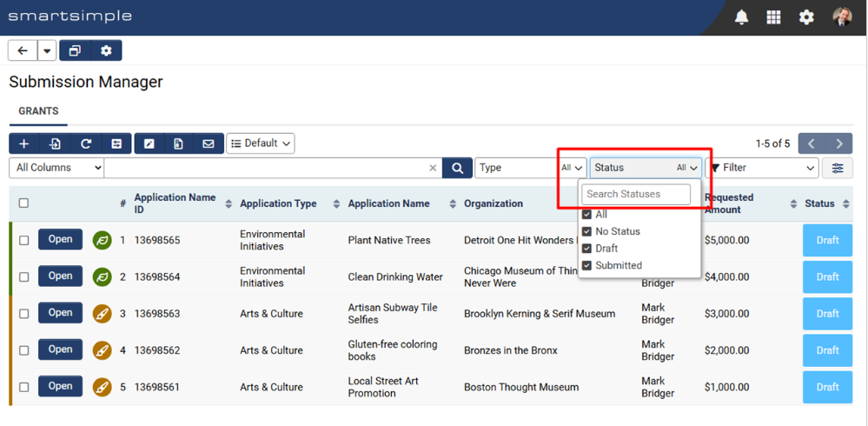868x426 pixels.
Task: Clear the search field with the X
Action: pyautogui.click(x=433, y=168)
